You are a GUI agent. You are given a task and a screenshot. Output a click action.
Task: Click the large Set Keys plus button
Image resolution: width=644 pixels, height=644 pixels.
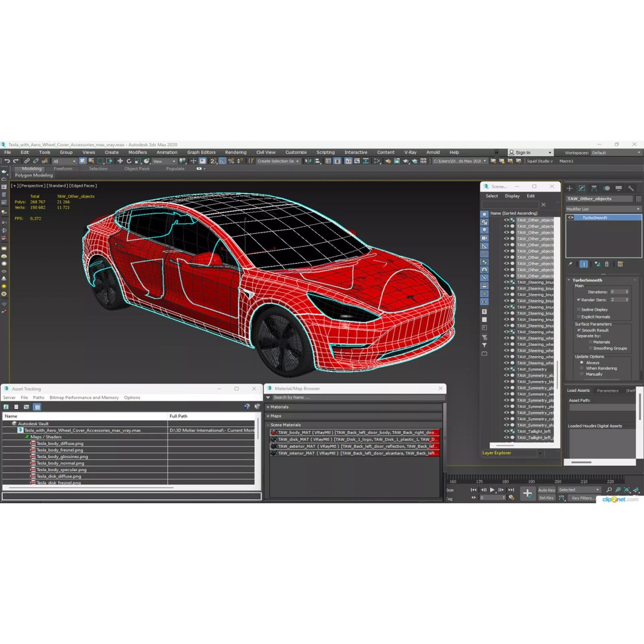pyautogui.click(x=528, y=493)
